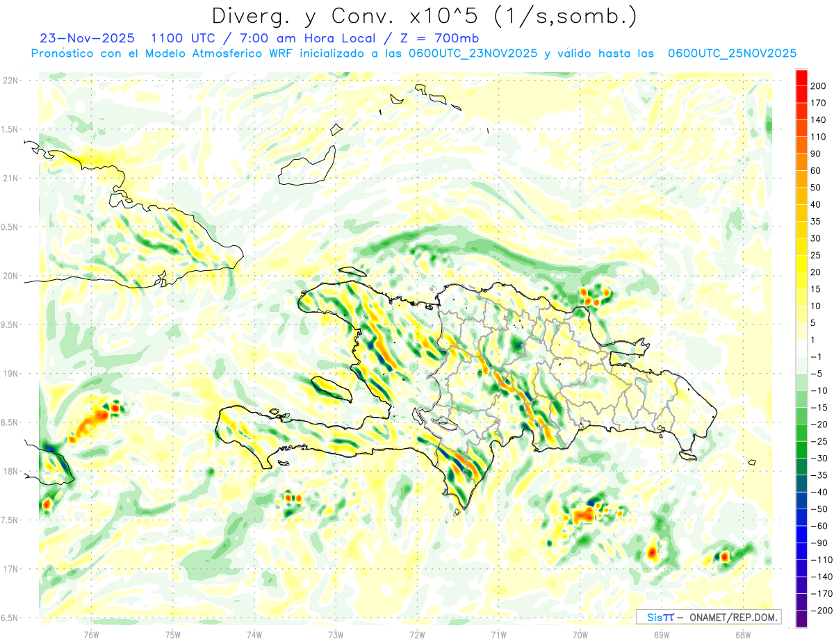This screenshot has width=834, height=644.
Task: Click the colorbar value '-5'
Action: point(818,374)
